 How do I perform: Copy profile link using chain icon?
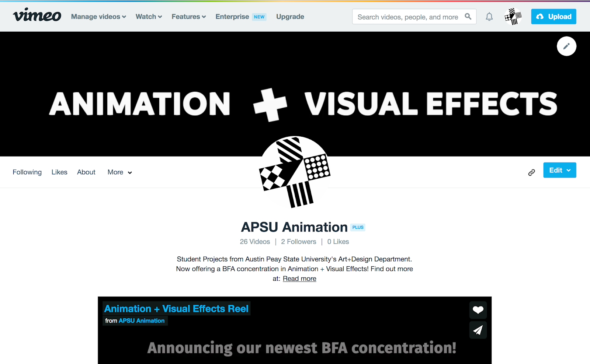pos(531,172)
